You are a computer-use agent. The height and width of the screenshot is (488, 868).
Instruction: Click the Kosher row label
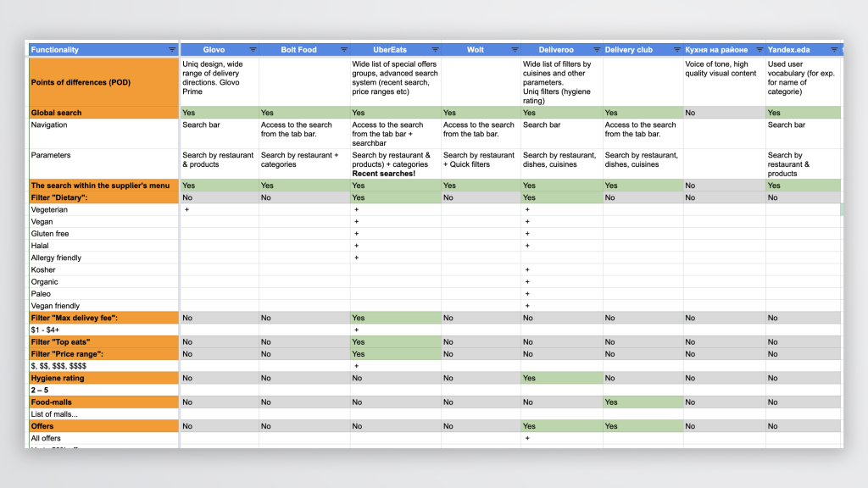click(x=103, y=270)
